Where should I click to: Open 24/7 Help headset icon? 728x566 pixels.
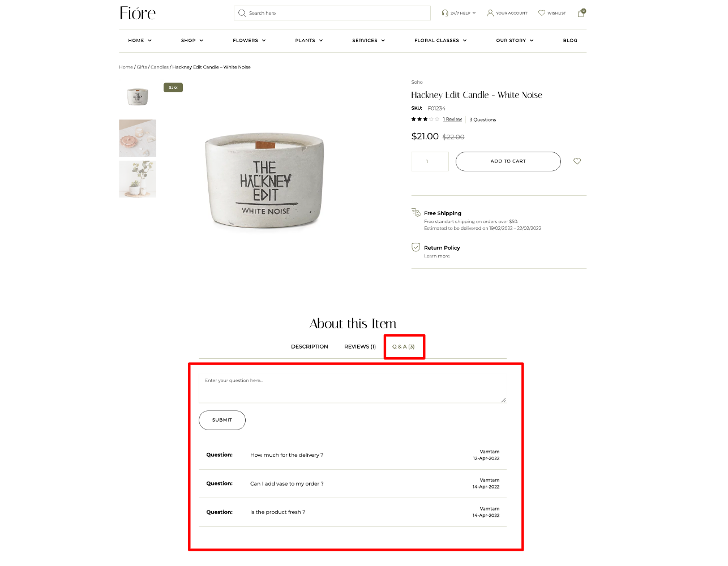pyautogui.click(x=445, y=13)
